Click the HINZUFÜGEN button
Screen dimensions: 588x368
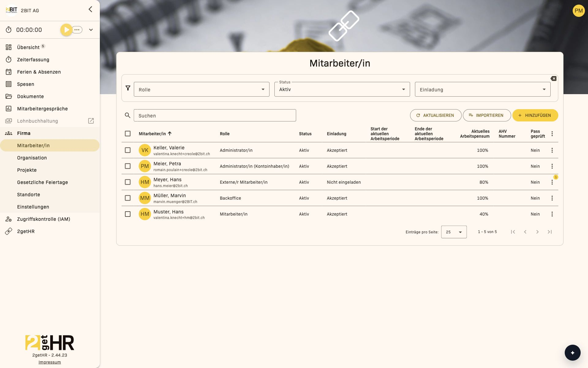tap(535, 115)
